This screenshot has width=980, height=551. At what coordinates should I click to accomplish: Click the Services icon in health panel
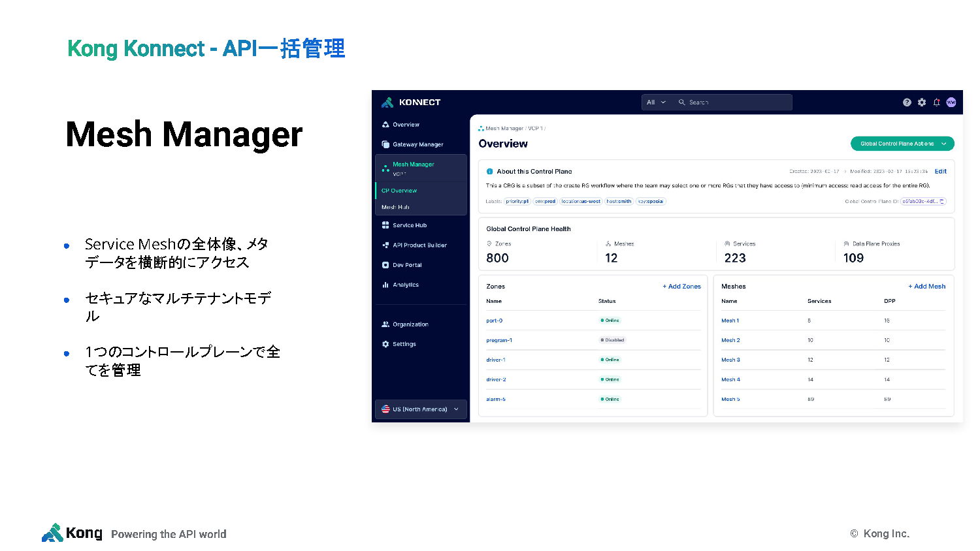pos(727,244)
